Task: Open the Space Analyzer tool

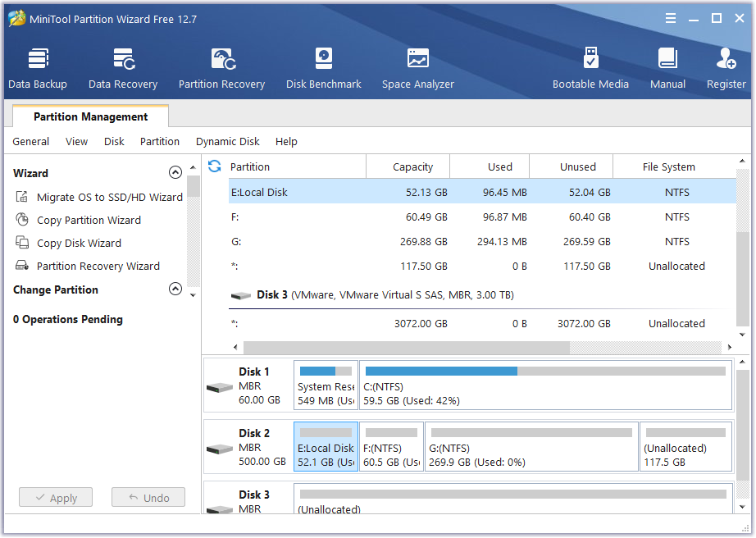Action: point(418,68)
